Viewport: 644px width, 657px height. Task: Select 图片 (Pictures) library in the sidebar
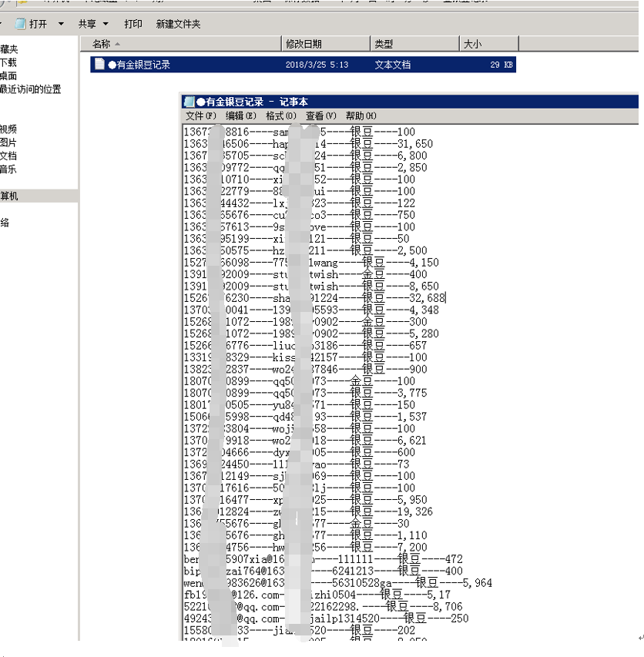[x=8, y=142]
